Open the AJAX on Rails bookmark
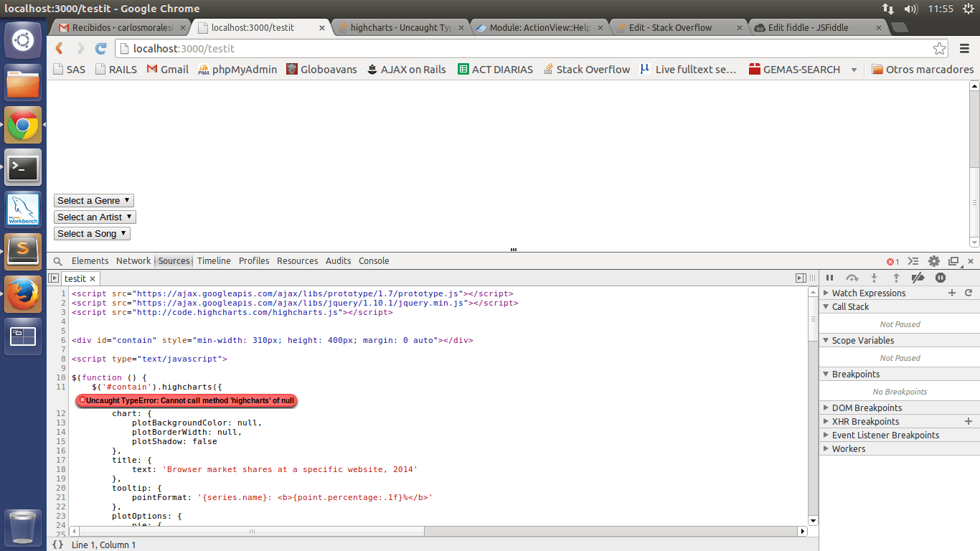 point(406,70)
